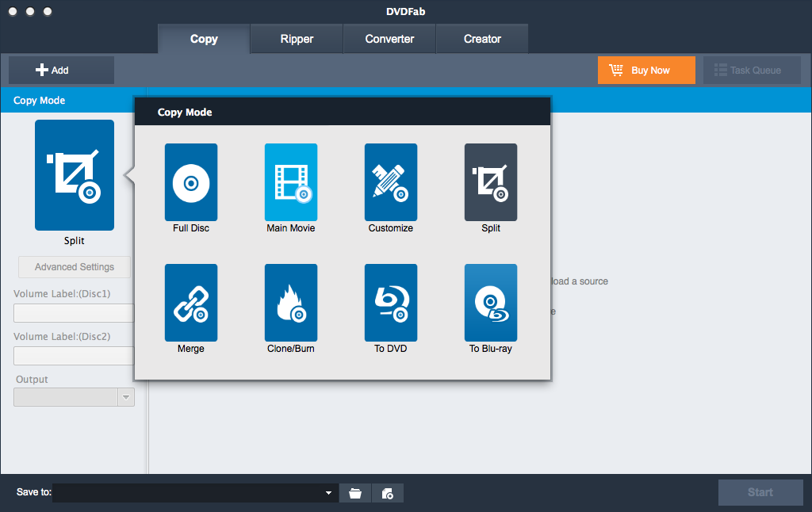Open the current Split mode tile in sidebar
This screenshot has width=812, height=512.
point(75,175)
